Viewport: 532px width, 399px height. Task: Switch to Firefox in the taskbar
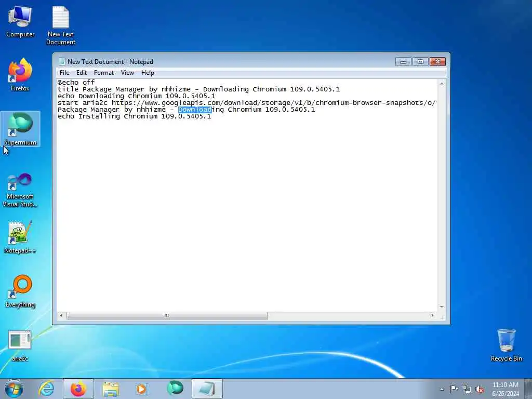pos(78,389)
